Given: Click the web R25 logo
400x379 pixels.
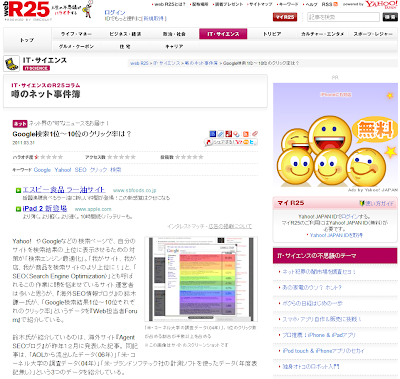Looking at the screenshot, I should (x=27, y=10).
